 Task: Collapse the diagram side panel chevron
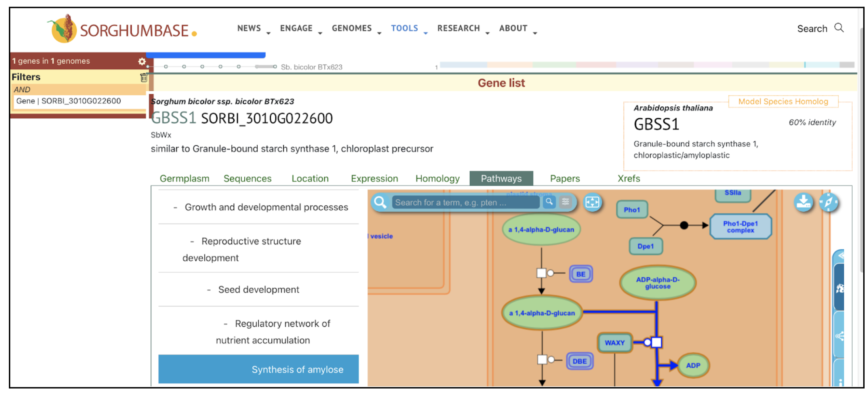[x=841, y=255]
